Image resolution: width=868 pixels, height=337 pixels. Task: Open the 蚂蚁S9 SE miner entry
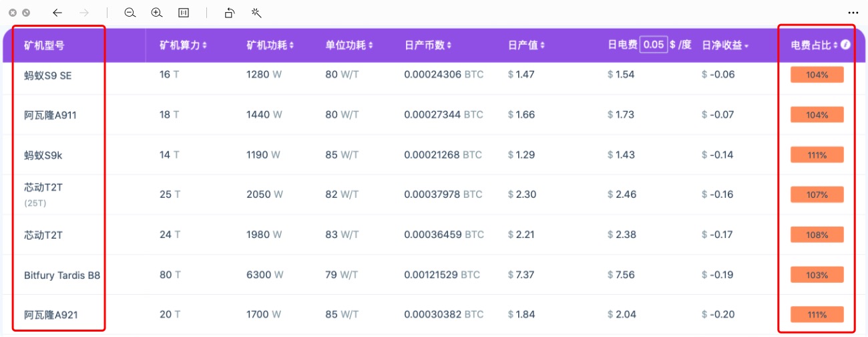(47, 76)
